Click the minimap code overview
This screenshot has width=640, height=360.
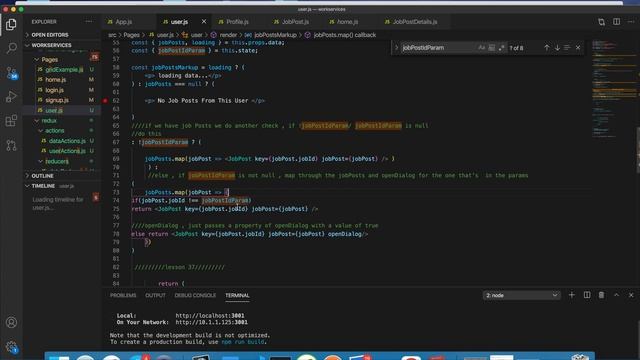pos(614,89)
